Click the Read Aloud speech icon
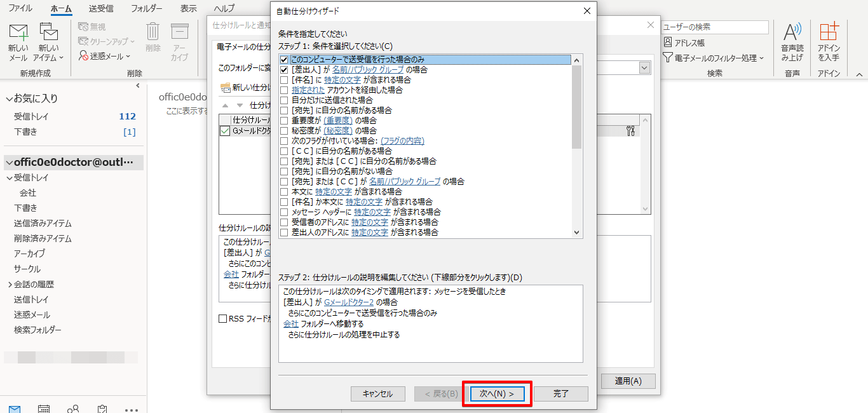Image resolution: width=868 pixels, height=413 pixels. pos(792,33)
